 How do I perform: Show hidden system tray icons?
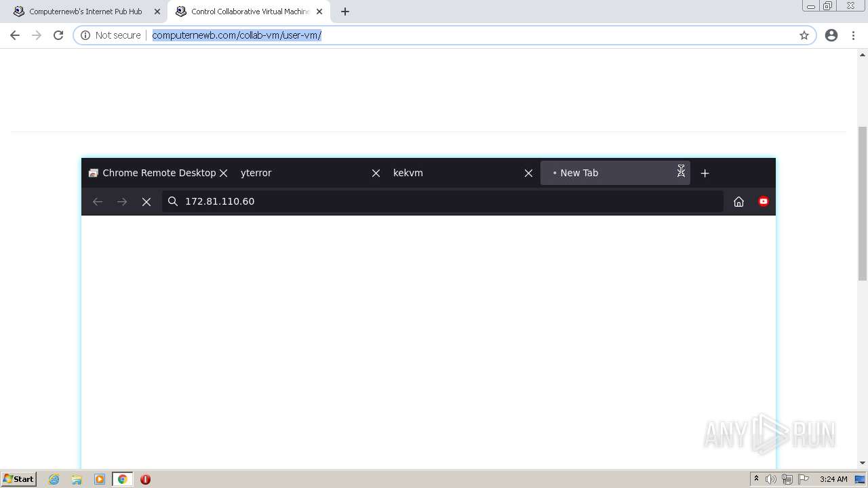click(x=756, y=479)
